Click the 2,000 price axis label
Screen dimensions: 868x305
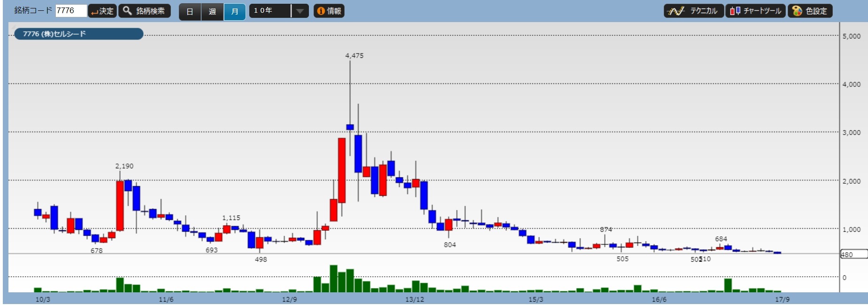pyautogui.click(x=852, y=181)
